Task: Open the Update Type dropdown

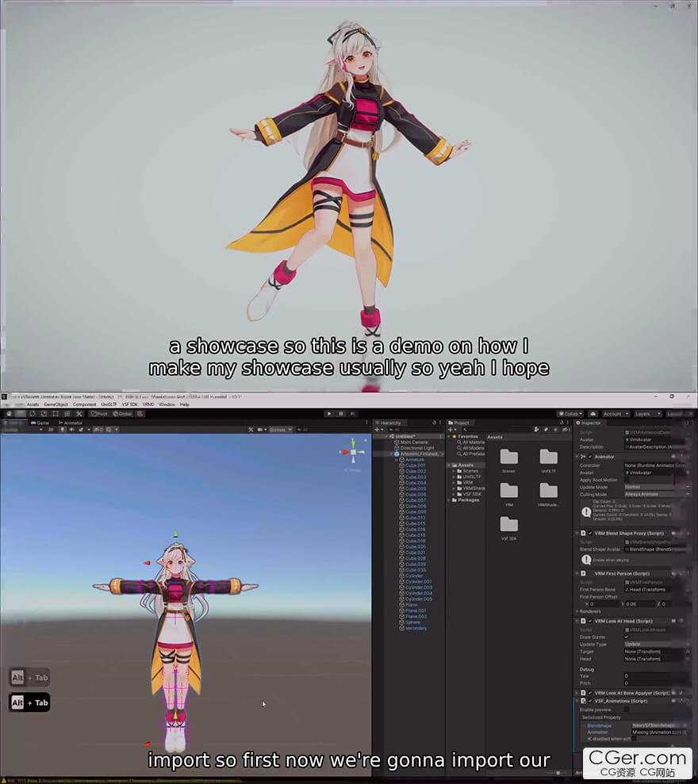Action: click(657, 644)
